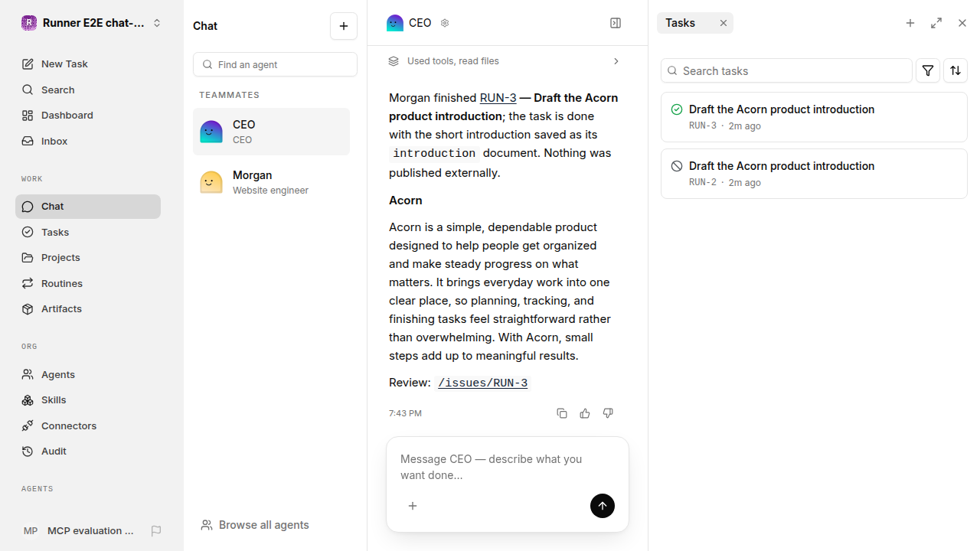Focus the Search tasks field
This screenshot has width=980, height=551.
point(786,70)
